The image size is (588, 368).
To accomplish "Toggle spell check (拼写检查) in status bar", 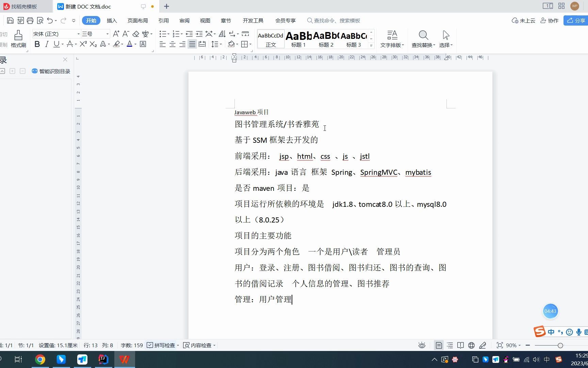I will [x=163, y=345].
